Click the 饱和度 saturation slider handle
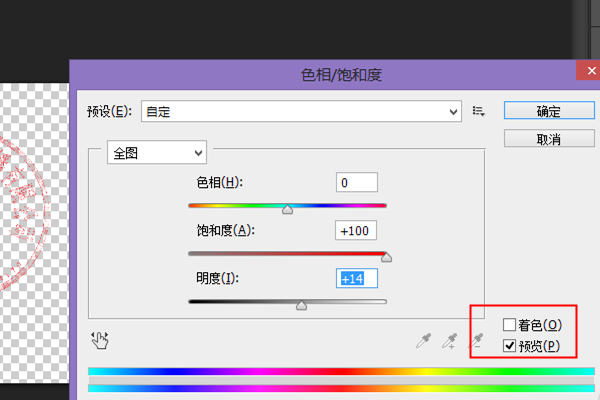Viewport: 600px width, 400px height. [x=386, y=257]
